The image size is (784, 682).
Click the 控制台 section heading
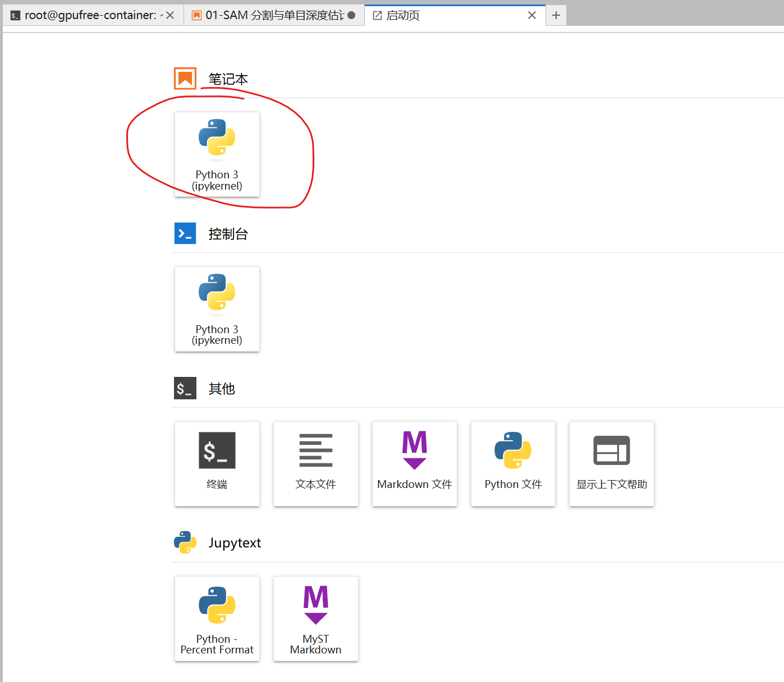228,234
